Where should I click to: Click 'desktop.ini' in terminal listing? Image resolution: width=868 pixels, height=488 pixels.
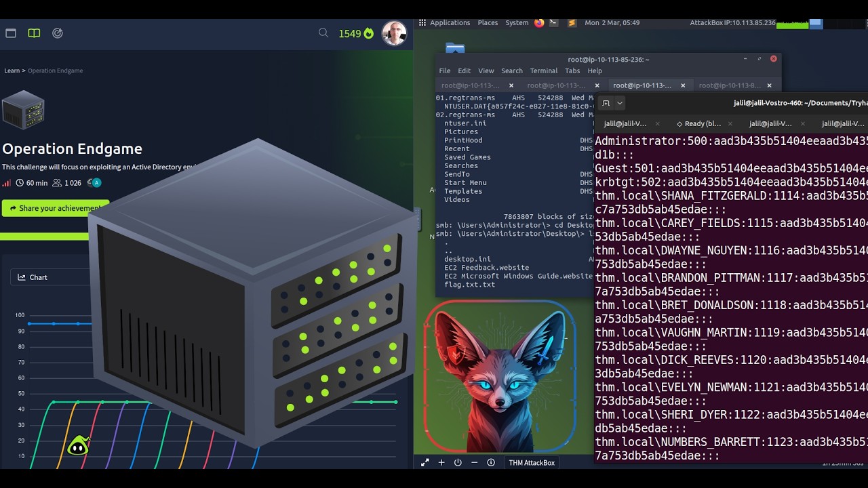tap(467, 259)
